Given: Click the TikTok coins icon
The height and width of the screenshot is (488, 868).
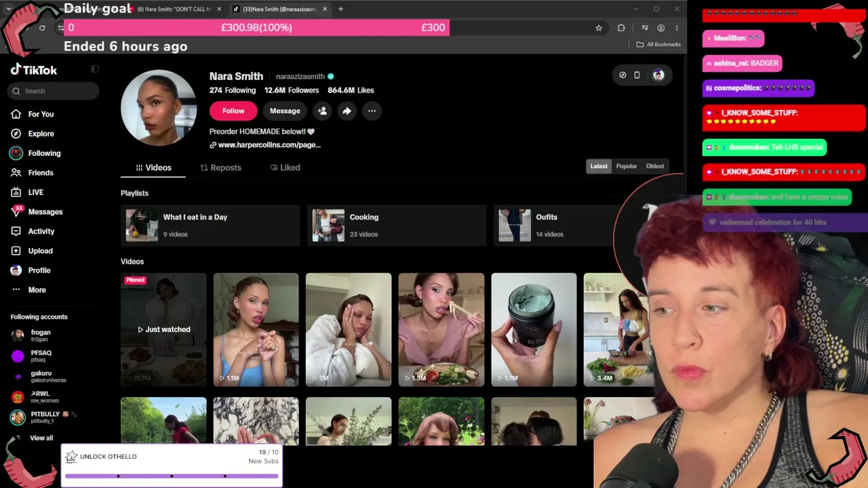Looking at the screenshot, I should [x=623, y=75].
